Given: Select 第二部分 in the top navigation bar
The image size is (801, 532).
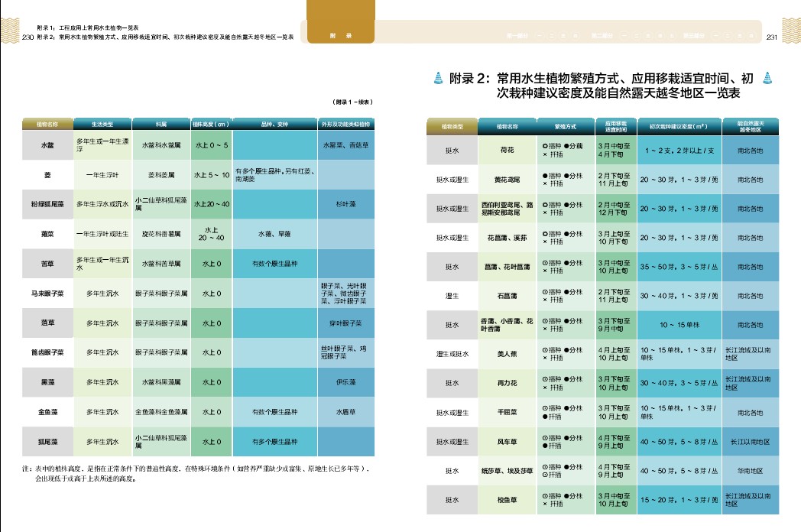Looking at the screenshot, I should (602, 36).
